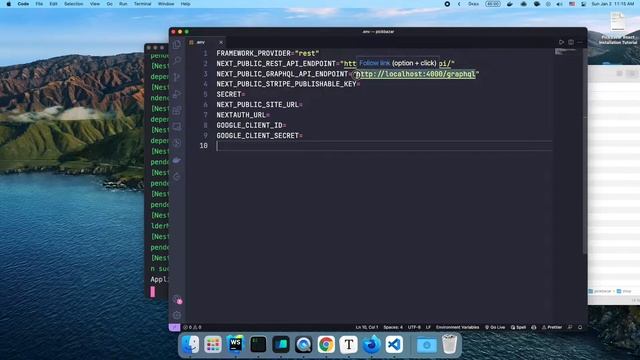The width and height of the screenshot is (640, 360).
Task: Click the volume icon in menu bar
Action: pyautogui.click(x=560, y=4)
